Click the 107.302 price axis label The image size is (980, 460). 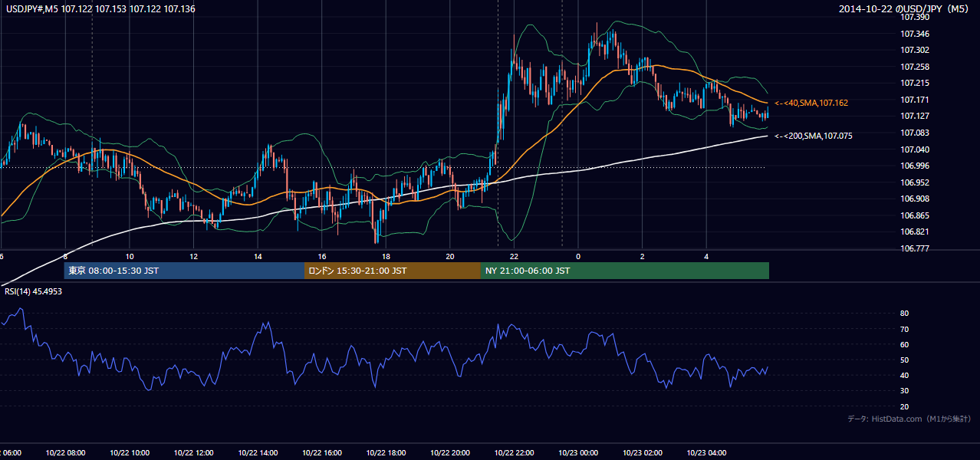914,51
